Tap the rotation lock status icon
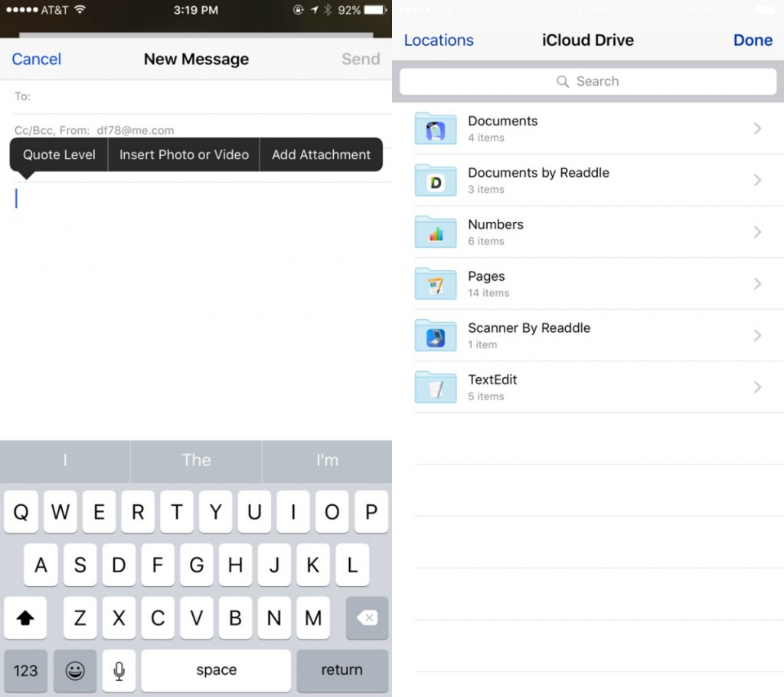 (x=299, y=10)
